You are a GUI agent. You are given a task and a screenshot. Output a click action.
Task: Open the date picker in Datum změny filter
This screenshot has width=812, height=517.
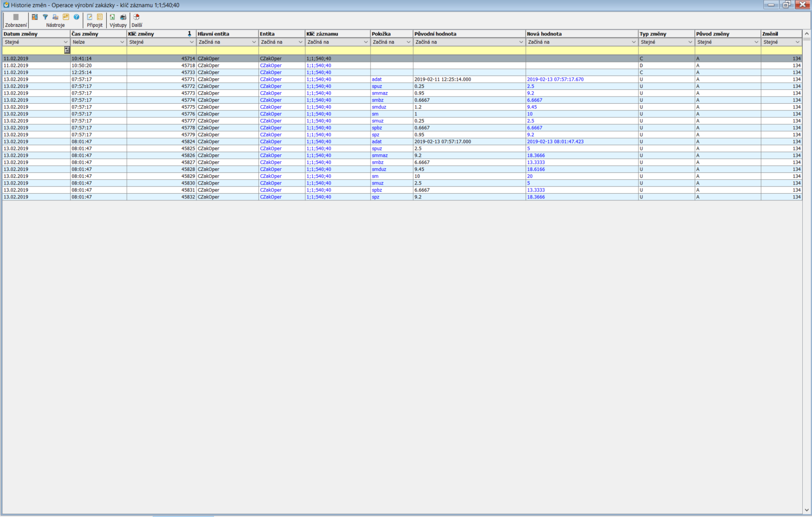pos(67,50)
